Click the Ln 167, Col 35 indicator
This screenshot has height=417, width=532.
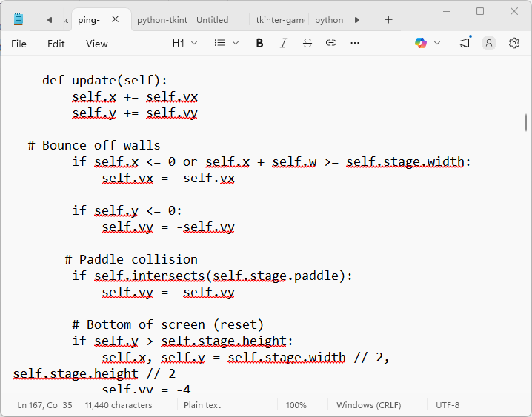pyautogui.click(x=44, y=405)
